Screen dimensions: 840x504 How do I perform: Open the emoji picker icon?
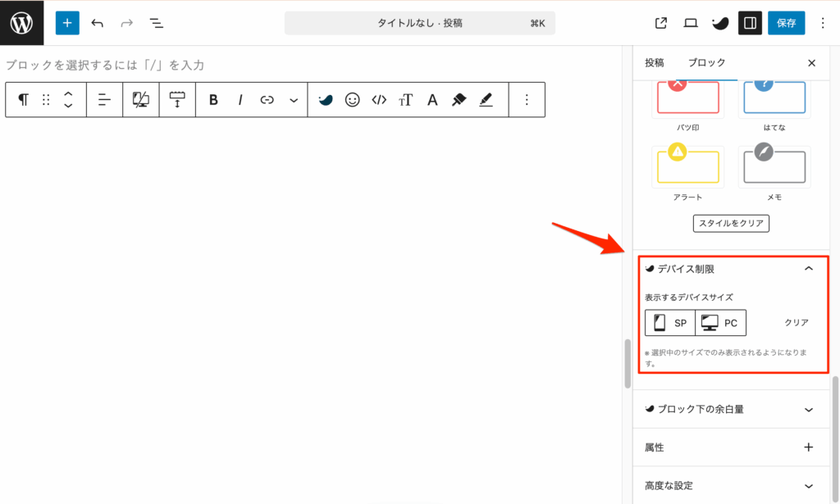pyautogui.click(x=352, y=100)
